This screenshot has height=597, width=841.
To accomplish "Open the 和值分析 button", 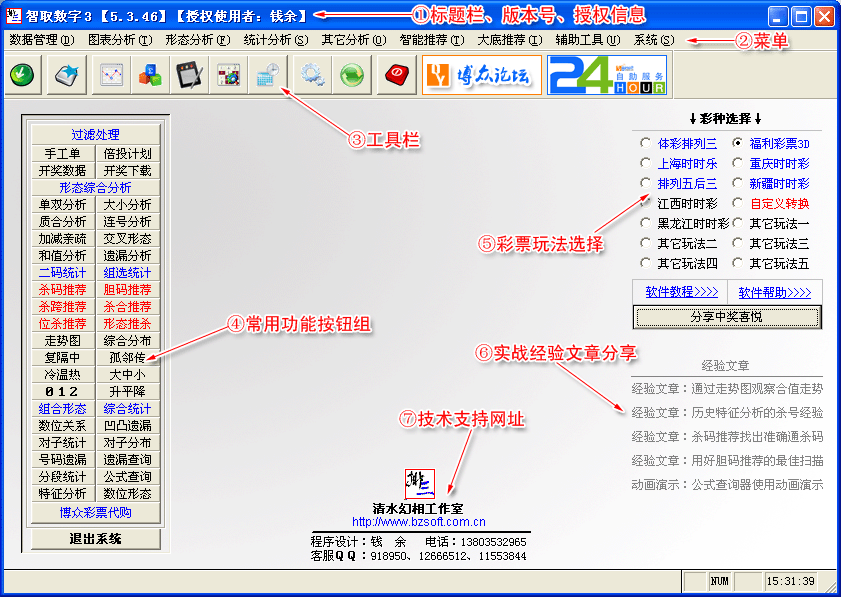I will [x=63, y=255].
